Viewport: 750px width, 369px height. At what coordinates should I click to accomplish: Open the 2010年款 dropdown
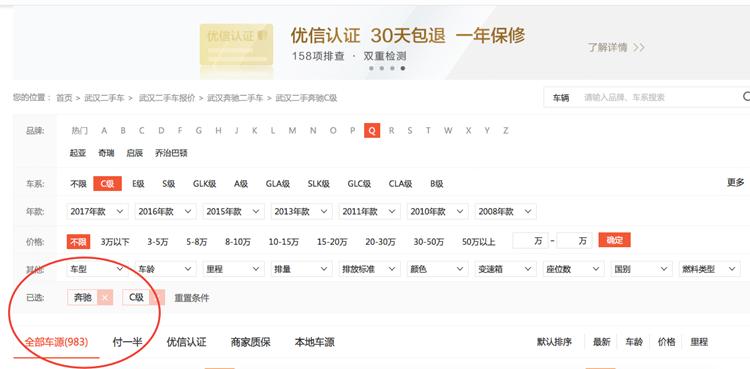click(437, 211)
